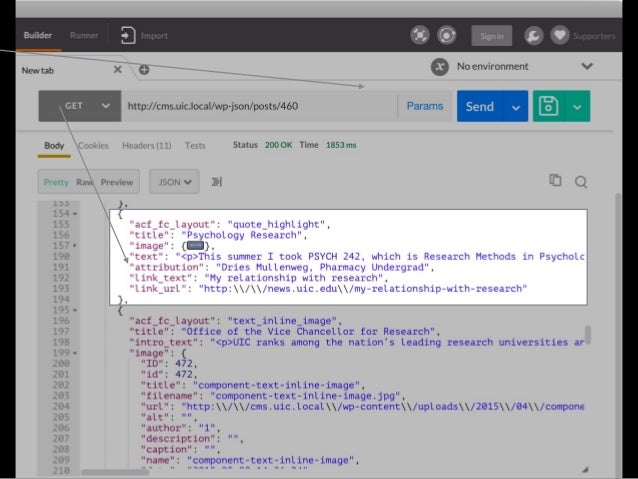Image resolution: width=638 pixels, height=479 pixels.
Task: Click the collapsed image object badge on line 157
Action: (195, 246)
